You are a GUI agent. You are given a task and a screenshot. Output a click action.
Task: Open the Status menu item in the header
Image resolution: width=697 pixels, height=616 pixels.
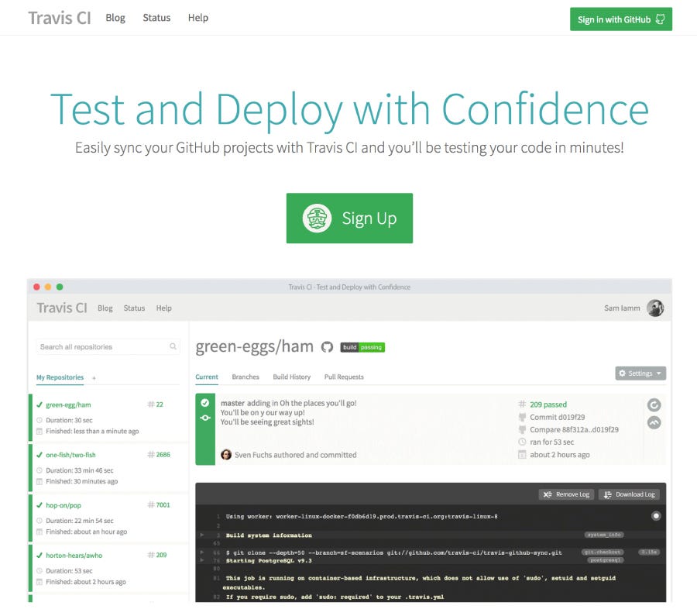click(x=156, y=18)
